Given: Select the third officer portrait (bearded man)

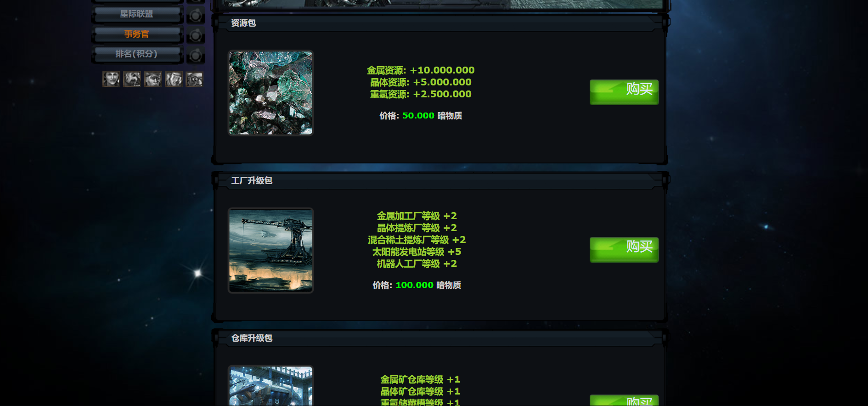Looking at the screenshot, I should [153, 79].
